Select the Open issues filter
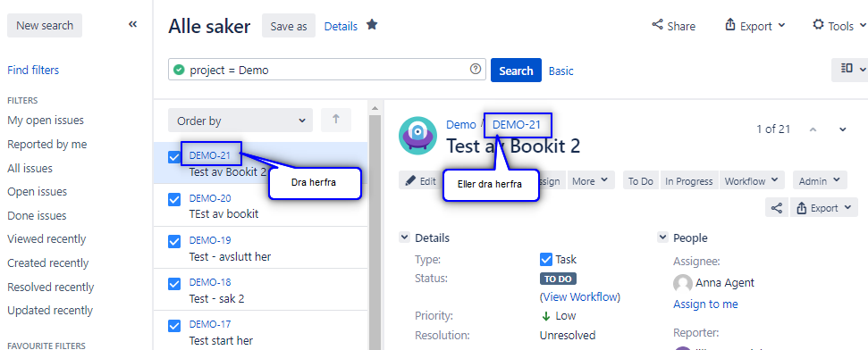 37,192
